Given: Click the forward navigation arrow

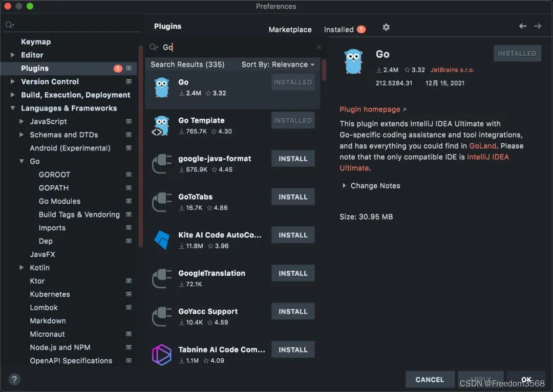Looking at the screenshot, I should (x=538, y=26).
